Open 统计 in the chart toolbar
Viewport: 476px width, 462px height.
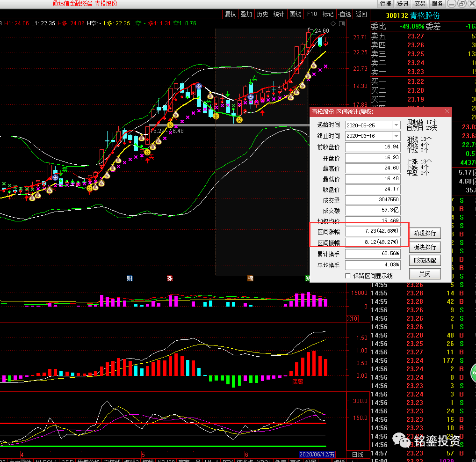click(x=279, y=15)
